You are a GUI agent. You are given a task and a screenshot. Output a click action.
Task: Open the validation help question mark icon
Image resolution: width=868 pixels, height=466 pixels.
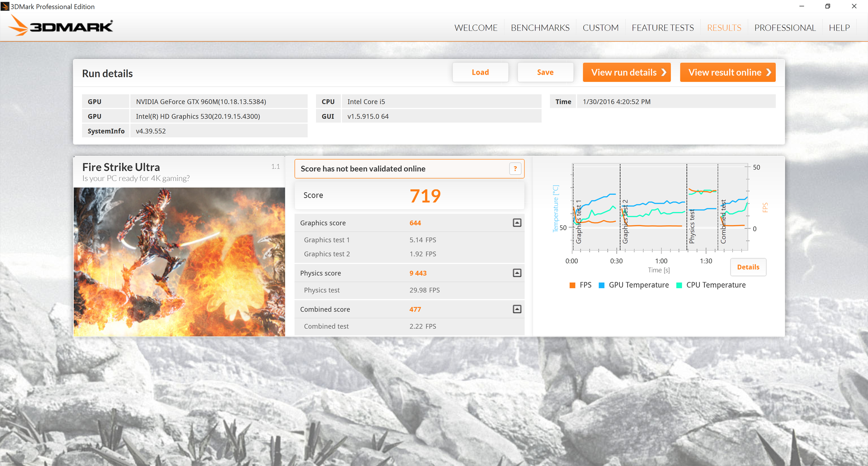(515, 169)
